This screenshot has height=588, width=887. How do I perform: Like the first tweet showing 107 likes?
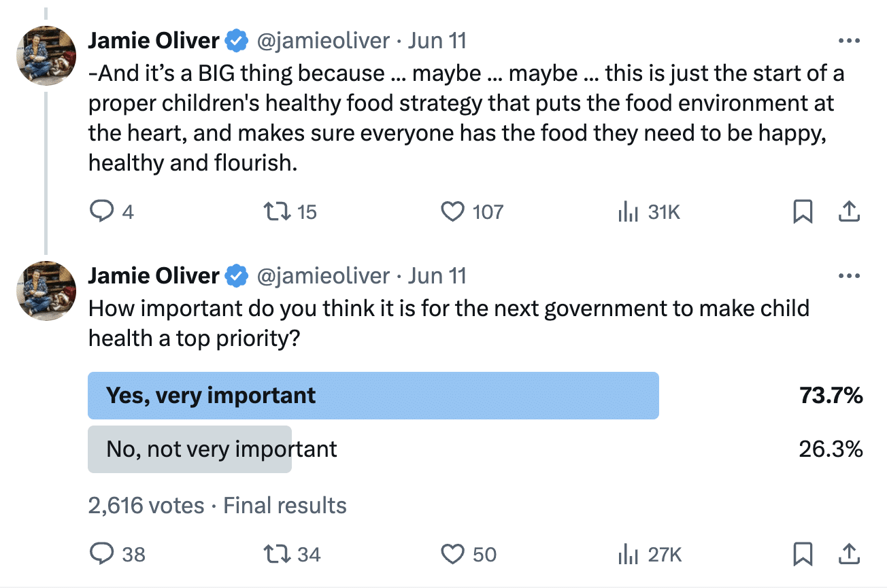[x=452, y=211]
